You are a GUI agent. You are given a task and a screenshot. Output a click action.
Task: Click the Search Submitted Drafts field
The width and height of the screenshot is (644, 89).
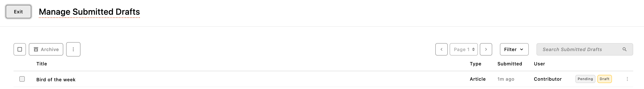click(577, 49)
